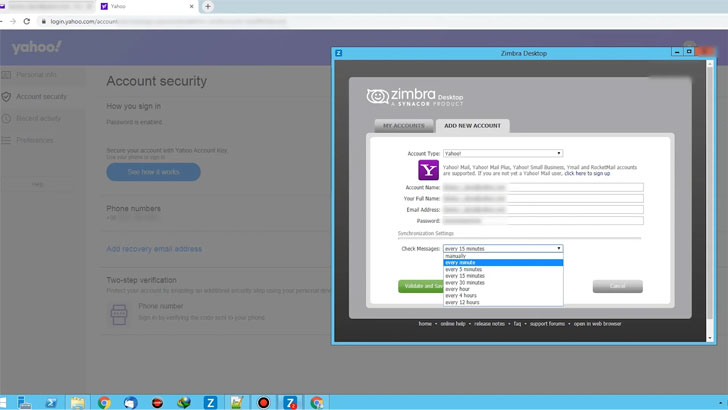Reload the page in Chrome
728x410 pixels.
[26, 21]
